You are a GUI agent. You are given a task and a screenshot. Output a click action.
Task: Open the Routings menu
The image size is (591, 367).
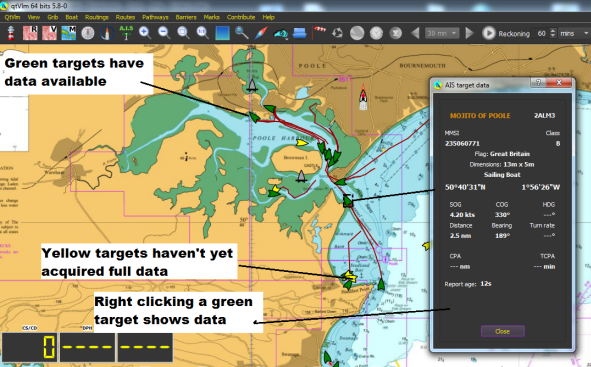tap(96, 17)
